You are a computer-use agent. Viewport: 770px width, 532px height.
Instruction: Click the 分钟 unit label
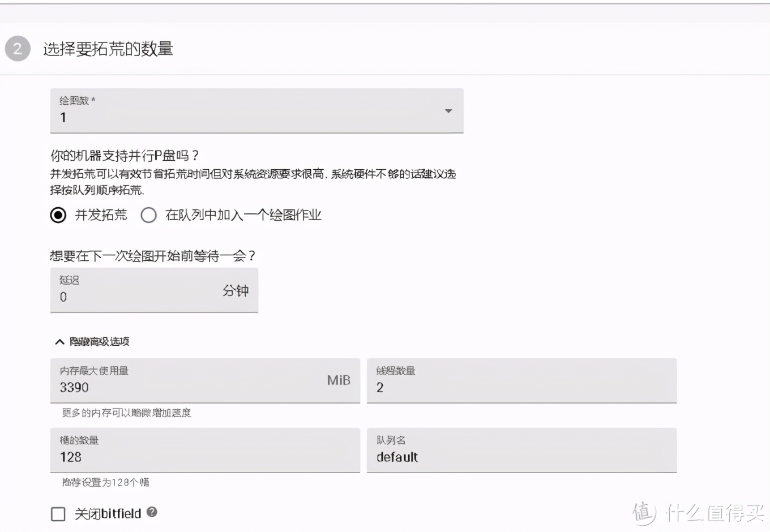tap(236, 290)
